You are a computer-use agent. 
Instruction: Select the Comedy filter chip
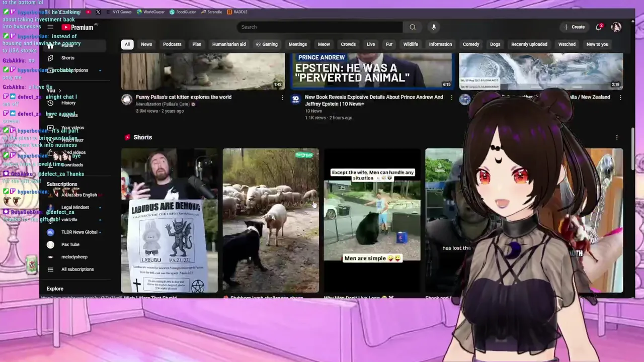click(x=471, y=44)
